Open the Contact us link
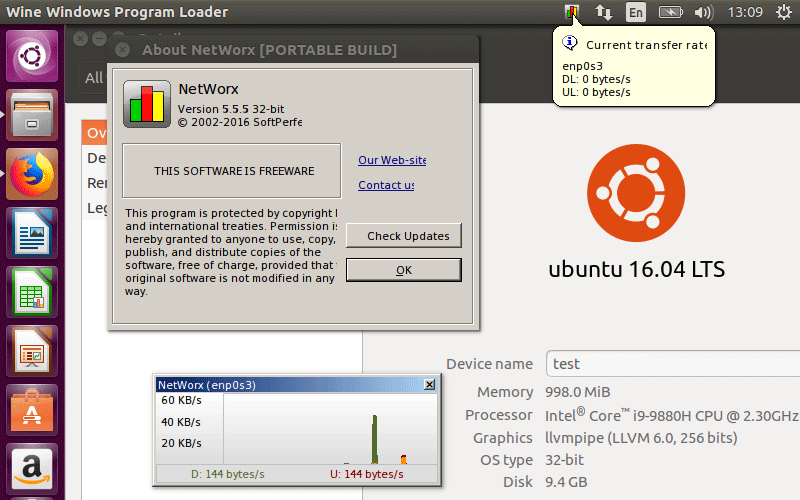Image resolution: width=800 pixels, height=500 pixels. pos(386,185)
